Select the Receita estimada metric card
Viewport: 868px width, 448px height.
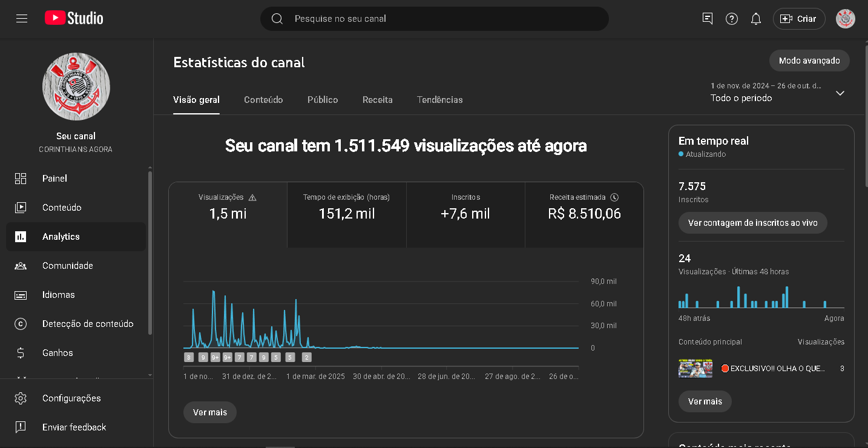click(x=584, y=215)
